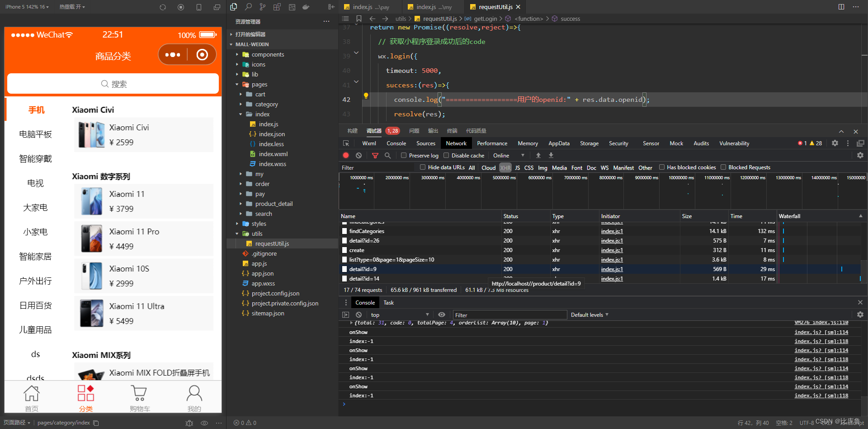The width and height of the screenshot is (868, 429).
Task: Tap the 首页 home tab icon
Action: tap(31, 393)
